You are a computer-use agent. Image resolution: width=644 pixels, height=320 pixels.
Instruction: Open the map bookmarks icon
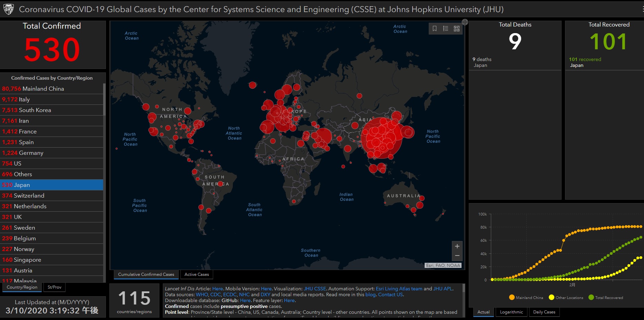coord(435,29)
